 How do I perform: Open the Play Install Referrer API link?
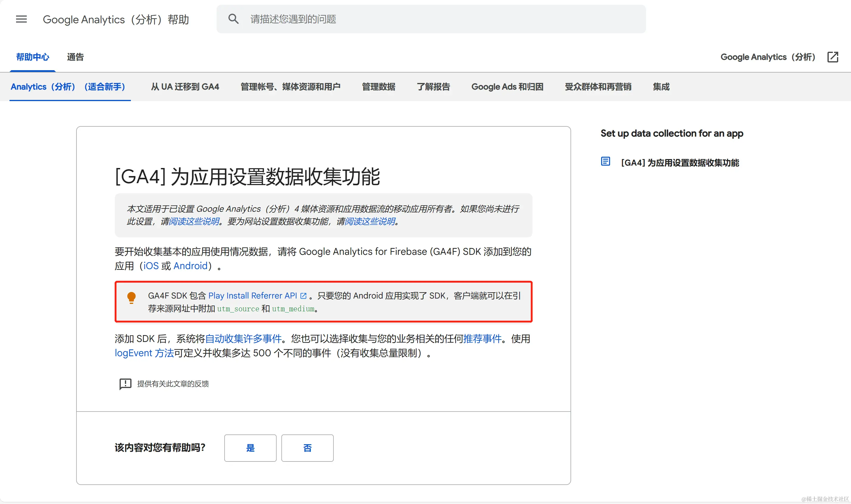253,296
